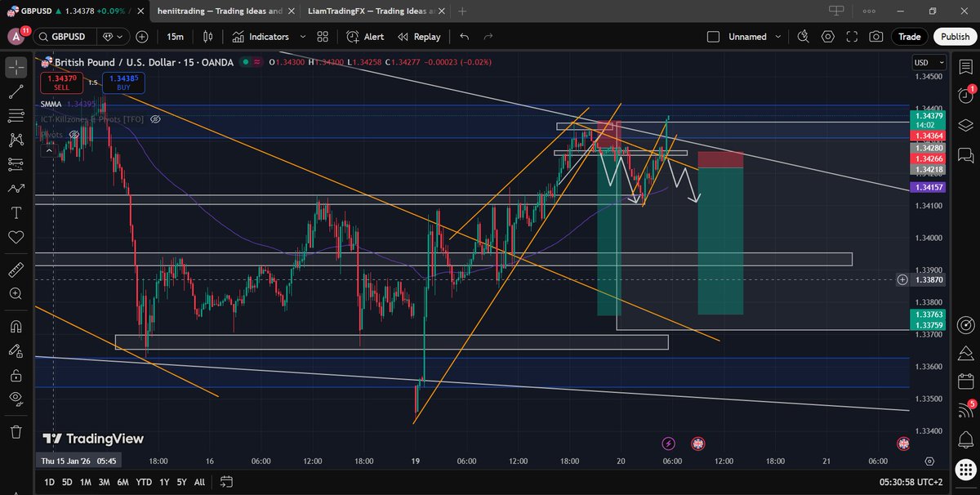Open the patterns drawing tools
Viewport: 980px width, 495px height.
pos(16,140)
